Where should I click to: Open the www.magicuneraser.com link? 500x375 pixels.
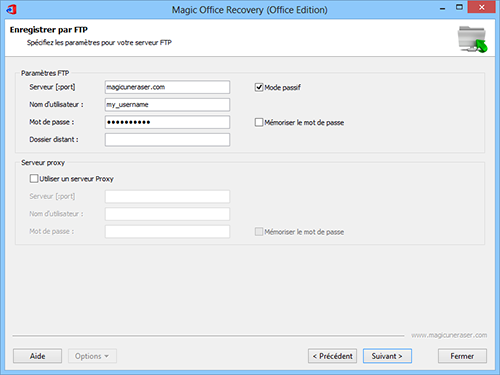(449, 335)
